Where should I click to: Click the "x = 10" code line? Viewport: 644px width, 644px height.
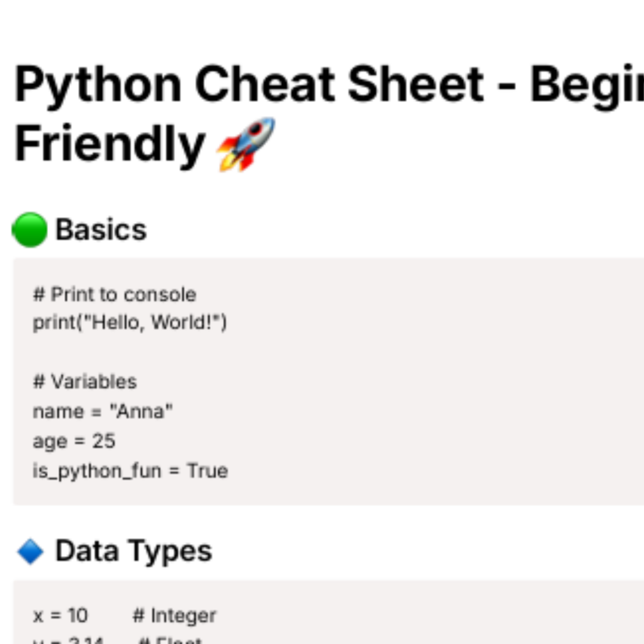tap(60, 616)
